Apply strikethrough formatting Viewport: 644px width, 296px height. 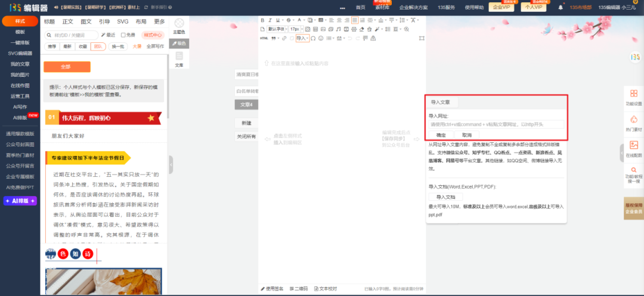coord(289,20)
